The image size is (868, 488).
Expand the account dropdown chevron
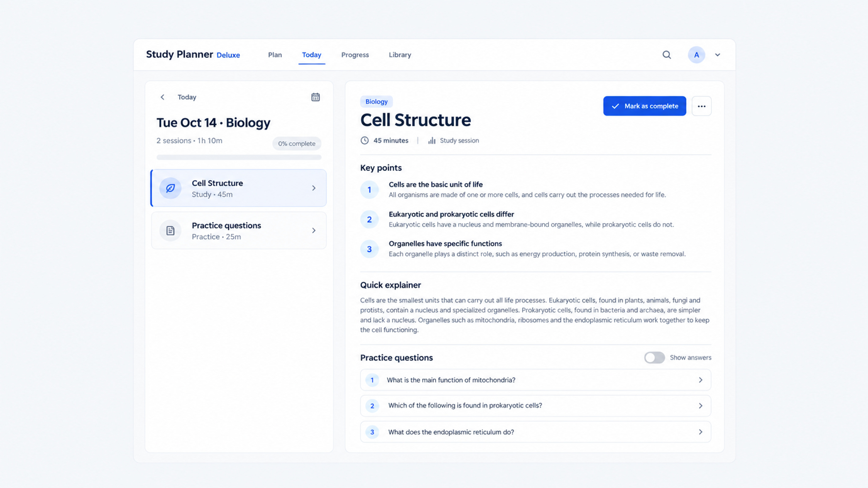tap(717, 55)
